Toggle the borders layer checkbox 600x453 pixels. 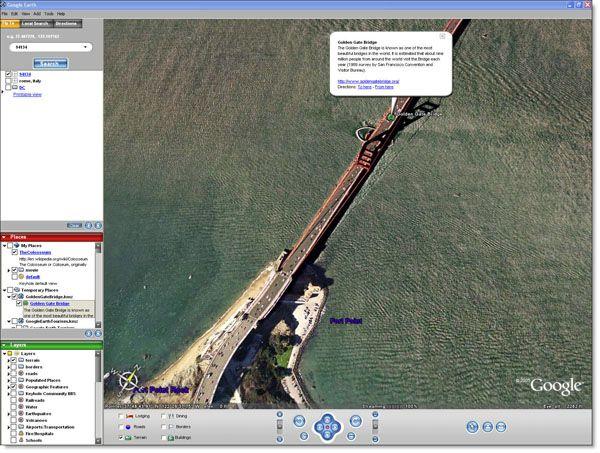[13, 367]
